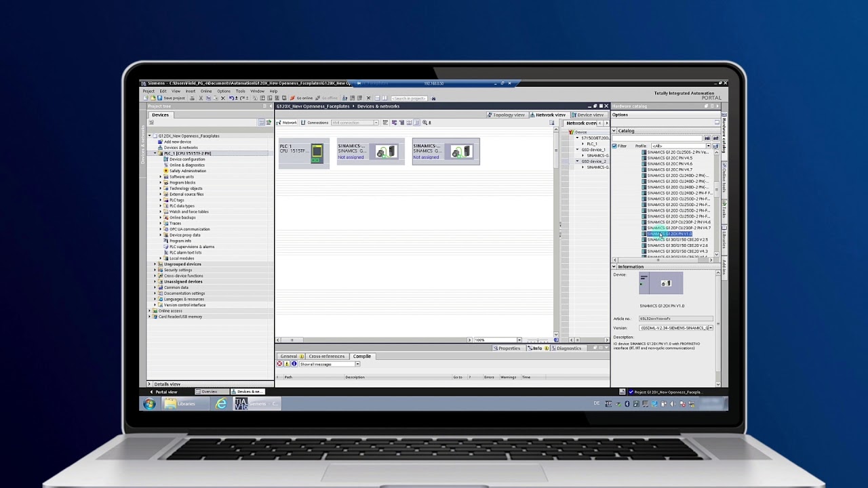The image size is (868, 488).
Task: Click the Add new device tree item
Action: [x=178, y=142]
